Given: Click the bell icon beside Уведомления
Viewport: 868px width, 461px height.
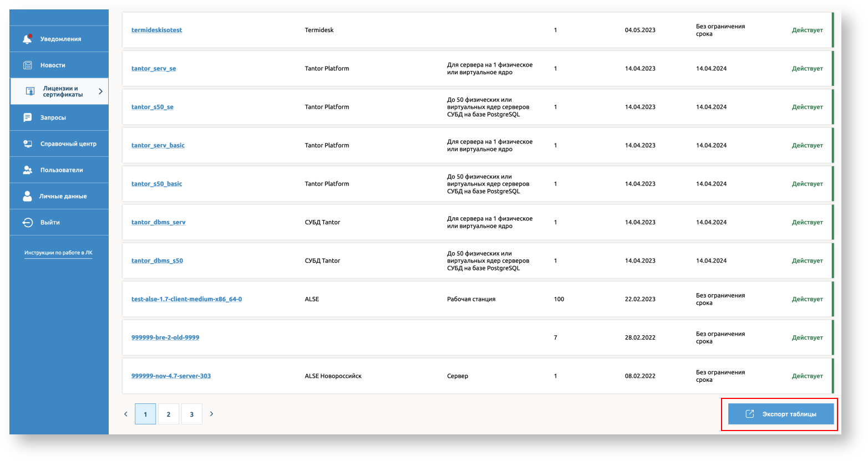Looking at the screenshot, I should point(27,39).
